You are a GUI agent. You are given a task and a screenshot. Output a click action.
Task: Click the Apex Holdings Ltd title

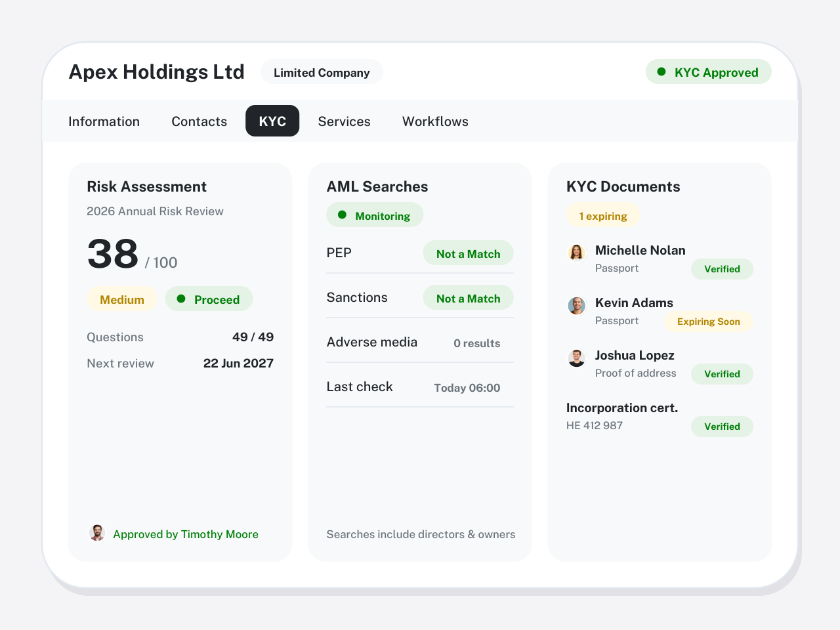[157, 72]
